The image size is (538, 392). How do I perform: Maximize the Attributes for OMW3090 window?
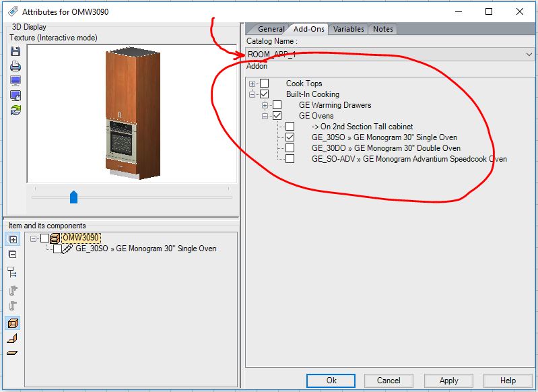(489, 11)
